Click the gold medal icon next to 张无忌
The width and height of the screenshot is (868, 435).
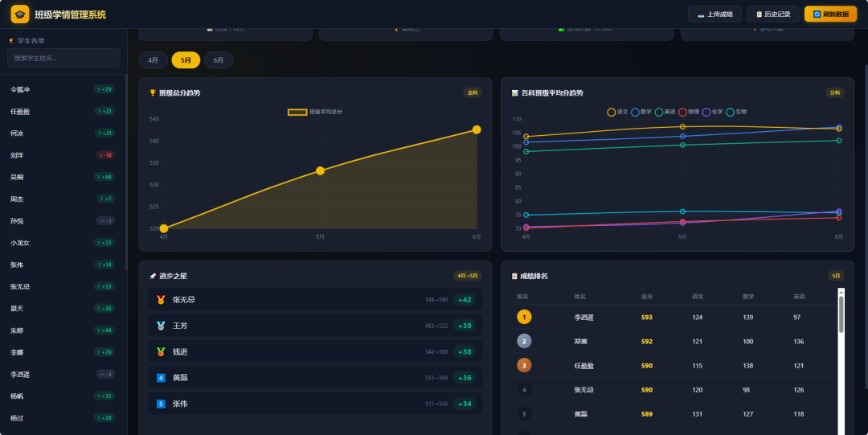pos(161,300)
